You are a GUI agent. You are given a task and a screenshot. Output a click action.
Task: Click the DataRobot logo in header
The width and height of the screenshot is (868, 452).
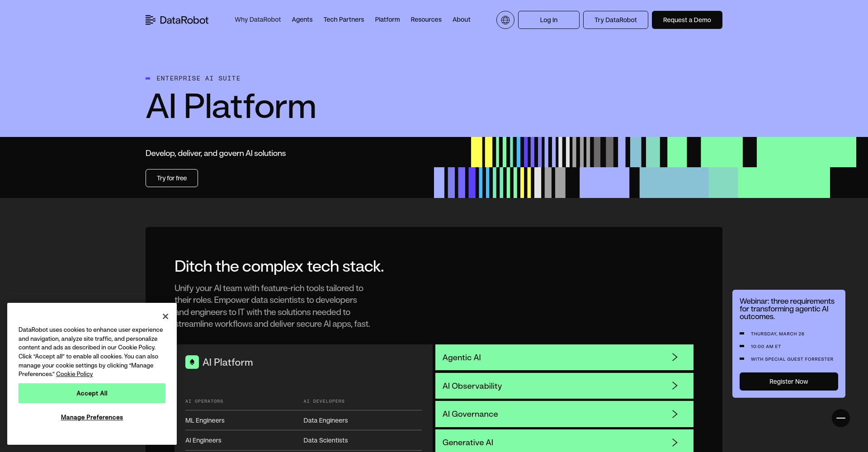(x=177, y=20)
